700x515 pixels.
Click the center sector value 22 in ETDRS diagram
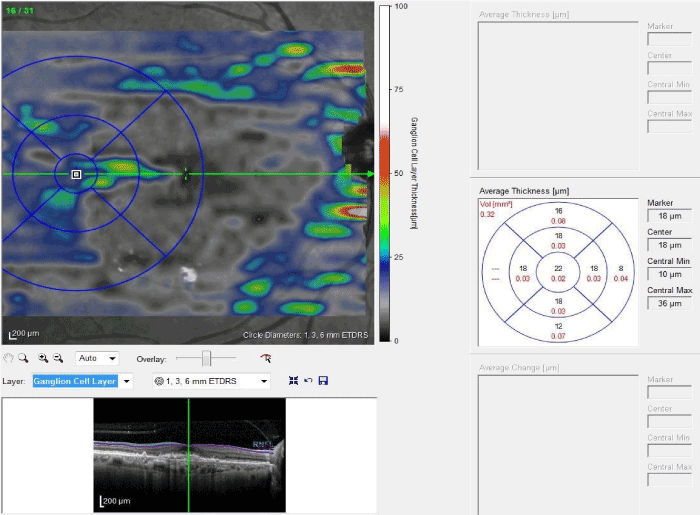[x=558, y=268]
